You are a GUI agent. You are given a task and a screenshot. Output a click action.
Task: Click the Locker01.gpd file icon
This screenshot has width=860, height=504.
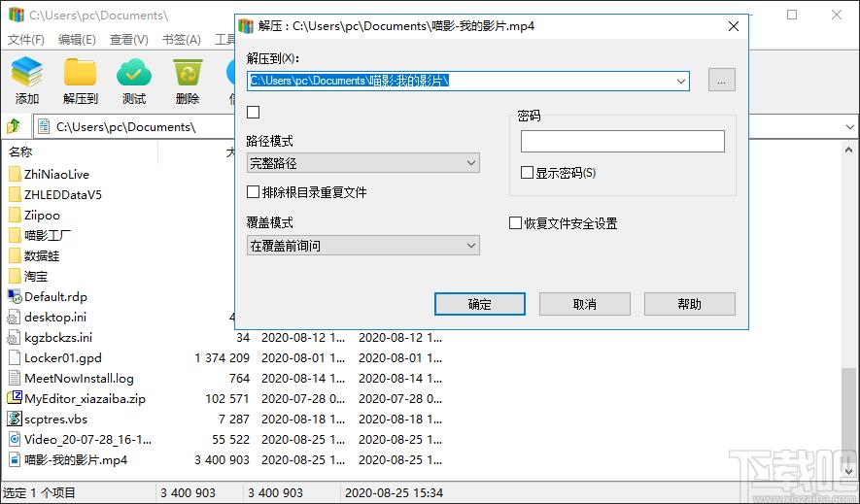tap(15, 358)
